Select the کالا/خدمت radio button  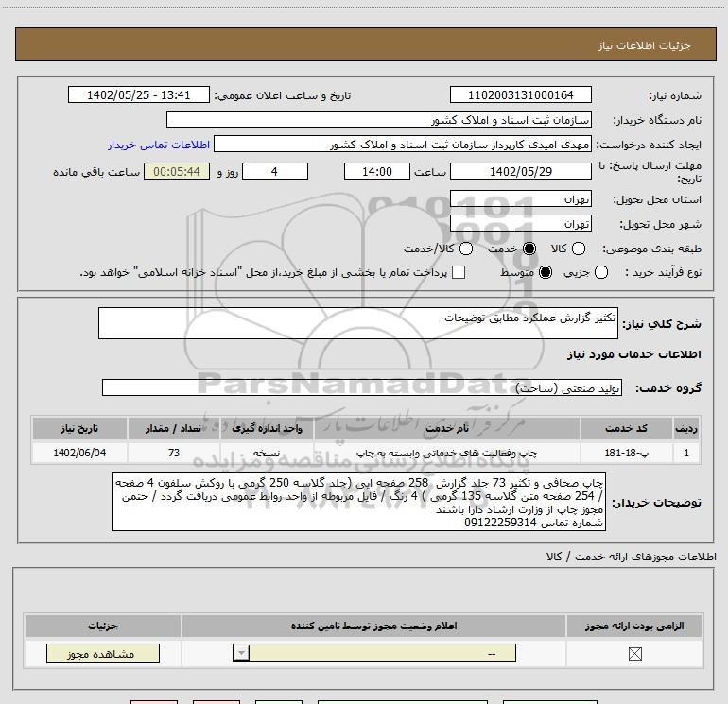coord(466,249)
